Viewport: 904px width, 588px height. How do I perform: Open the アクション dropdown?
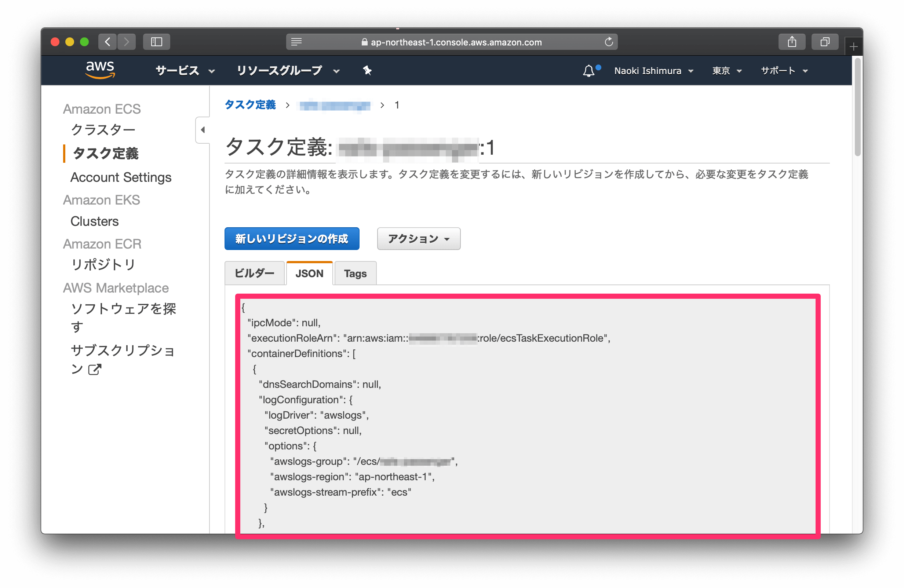click(x=418, y=239)
